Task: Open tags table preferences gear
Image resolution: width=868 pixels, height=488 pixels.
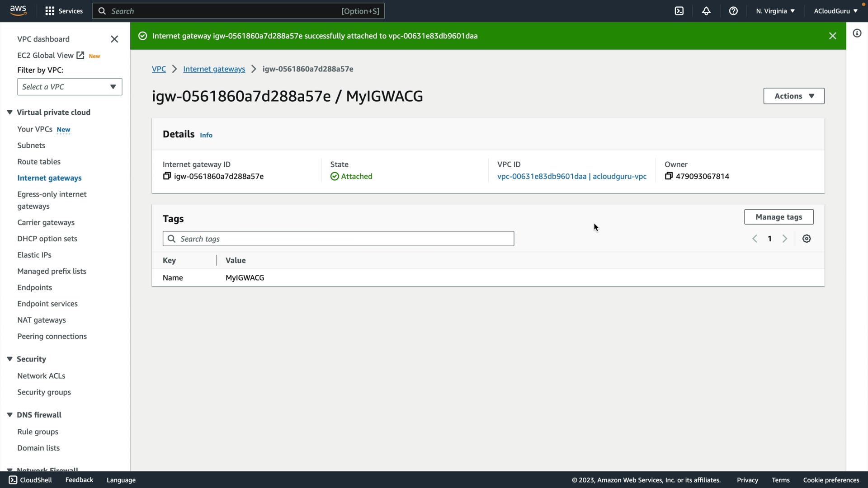Action: tap(807, 239)
